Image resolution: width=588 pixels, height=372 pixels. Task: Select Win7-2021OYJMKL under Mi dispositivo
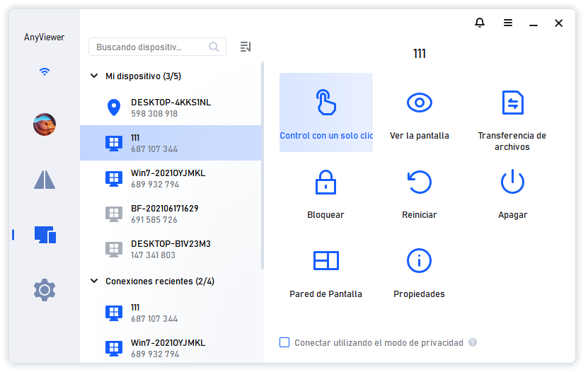[x=171, y=178]
